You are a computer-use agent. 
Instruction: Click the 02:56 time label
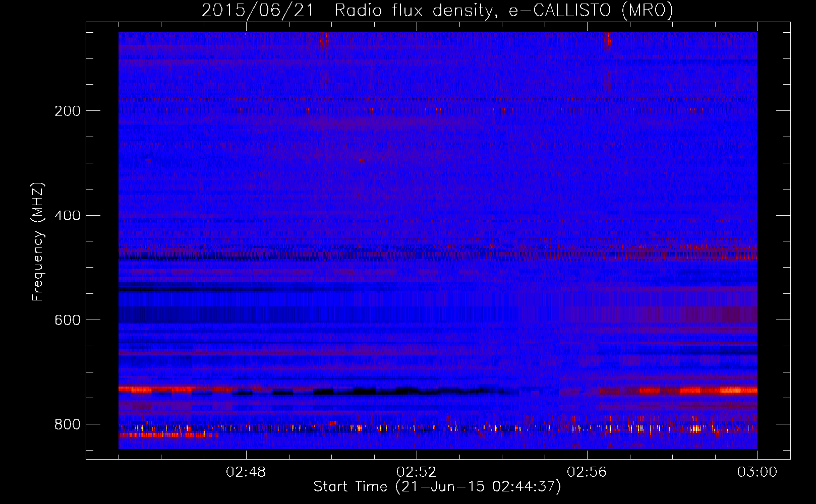click(x=587, y=472)
